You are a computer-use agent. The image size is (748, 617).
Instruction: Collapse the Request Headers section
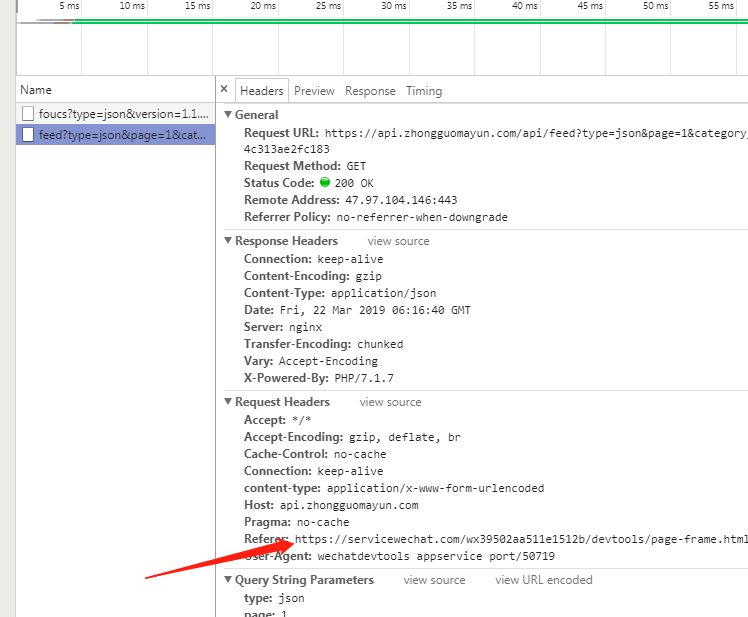228,402
